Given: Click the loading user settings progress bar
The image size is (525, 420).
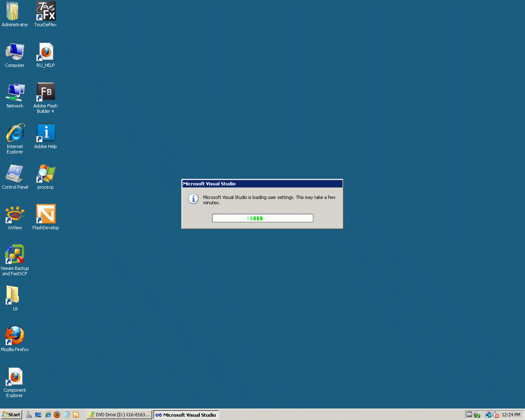Looking at the screenshot, I should 262,218.
